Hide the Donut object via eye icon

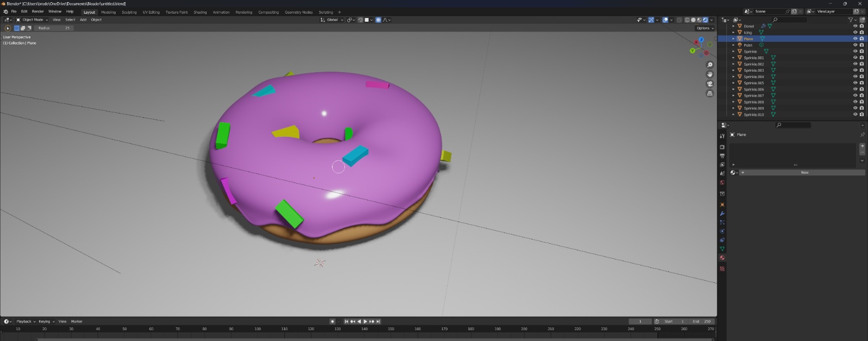[x=856, y=26]
